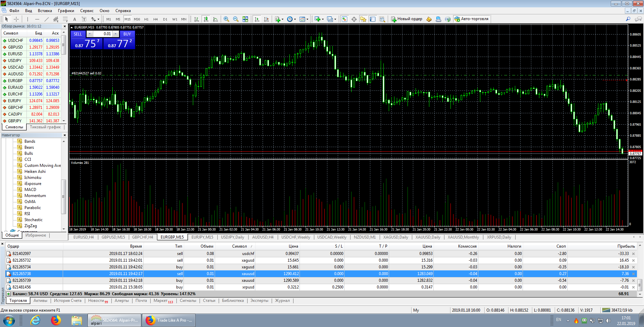Zoom in on the chart
The height and width of the screenshot is (327, 644).
click(226, 19)
